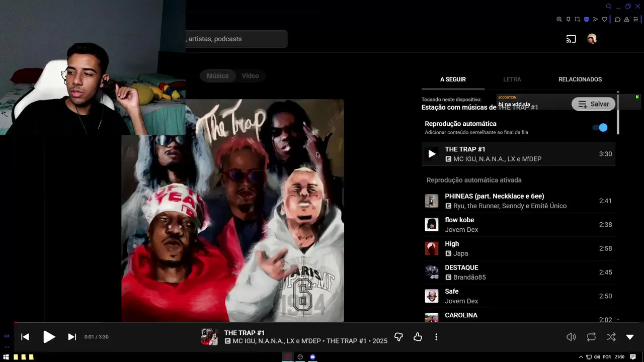Open artist link Brandão85
644x362 pixels.
[469, 277]
